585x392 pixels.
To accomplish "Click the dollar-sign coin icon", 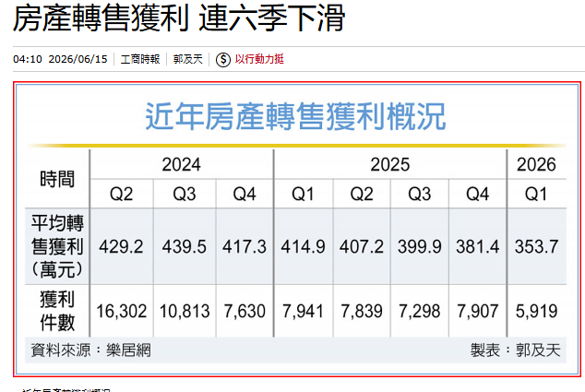I will [223, 59].
